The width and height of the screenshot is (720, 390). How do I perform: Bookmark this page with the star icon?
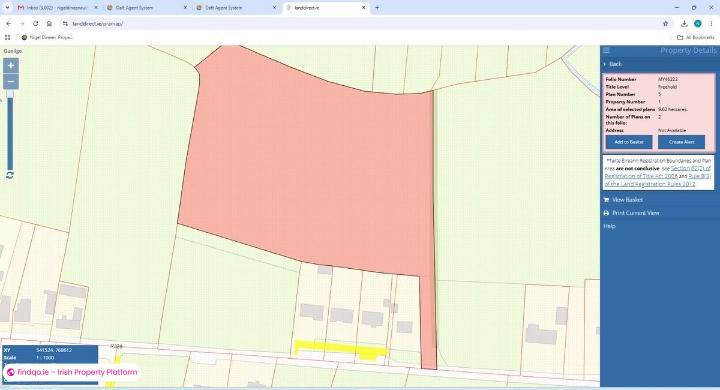pyautogui.click(x=665, y=23)
